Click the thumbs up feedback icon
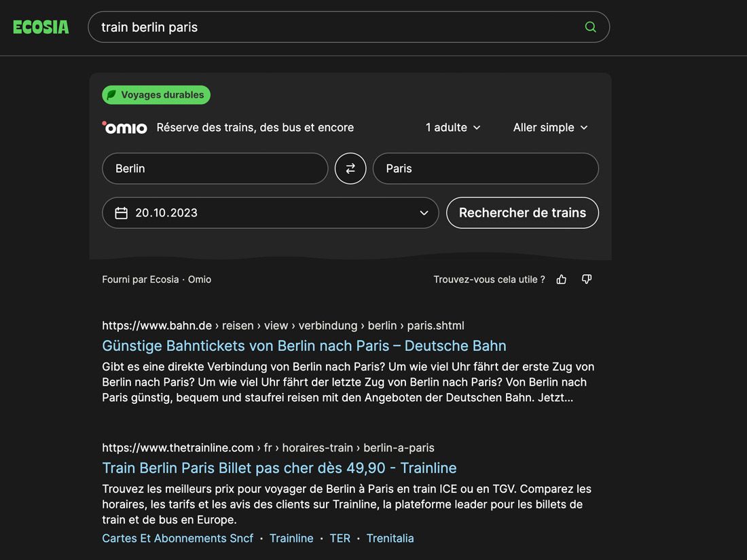747x560 pixels. [562, 280]
